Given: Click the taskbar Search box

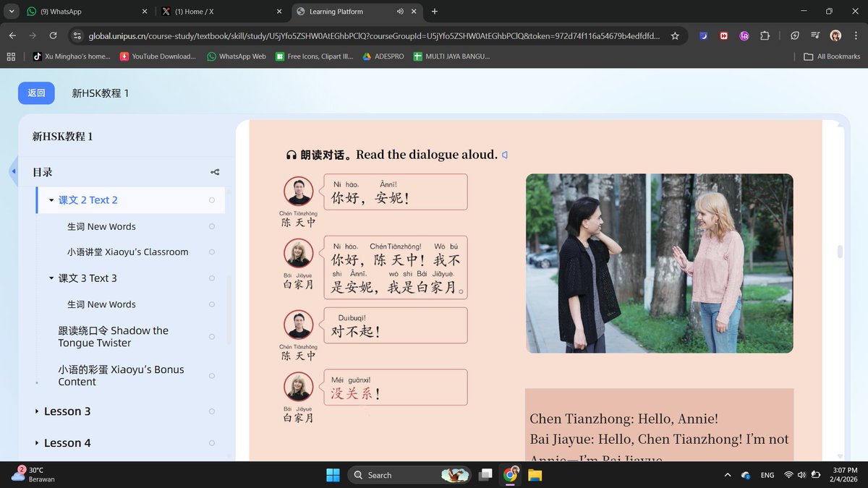Looking at the screenshot, I should coord(410,475).
